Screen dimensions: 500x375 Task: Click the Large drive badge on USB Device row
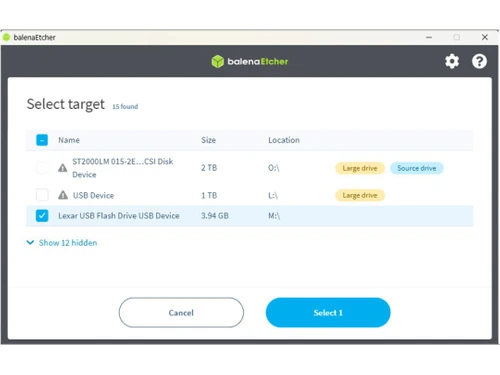360,195
